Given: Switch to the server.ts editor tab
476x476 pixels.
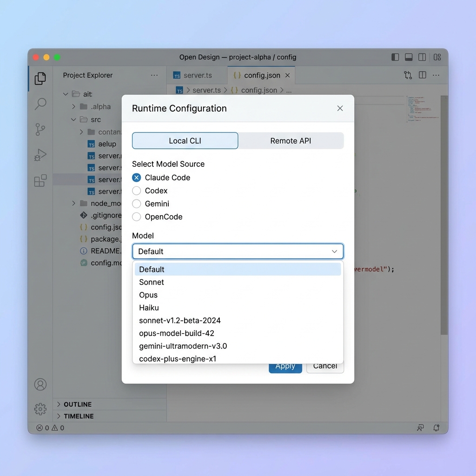Looking at the screenshot, I should pyautogui.click(x=197, y=75).
